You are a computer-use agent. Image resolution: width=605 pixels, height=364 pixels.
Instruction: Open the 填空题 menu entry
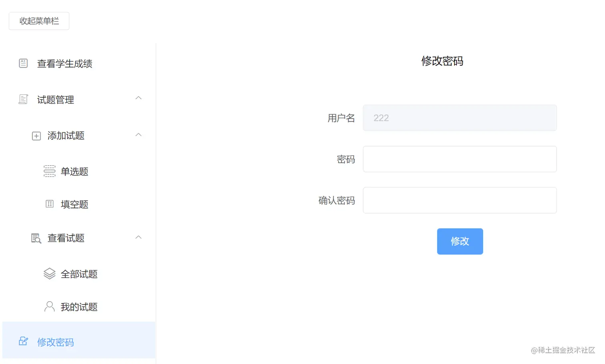pos(74,204)
